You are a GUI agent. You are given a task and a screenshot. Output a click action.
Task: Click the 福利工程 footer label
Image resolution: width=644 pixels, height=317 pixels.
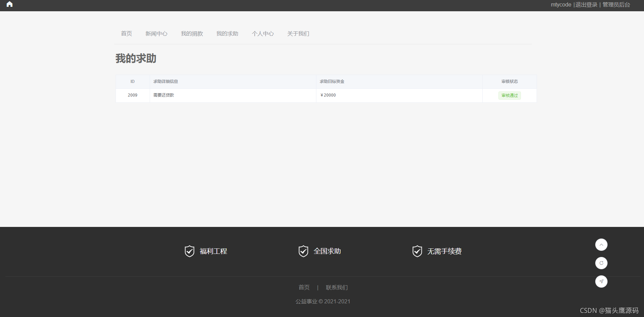pos(213,251)
